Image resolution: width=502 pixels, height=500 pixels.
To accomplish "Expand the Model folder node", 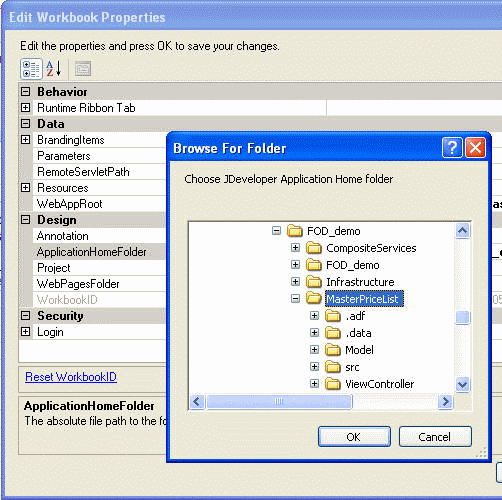I will click(314, 349).
